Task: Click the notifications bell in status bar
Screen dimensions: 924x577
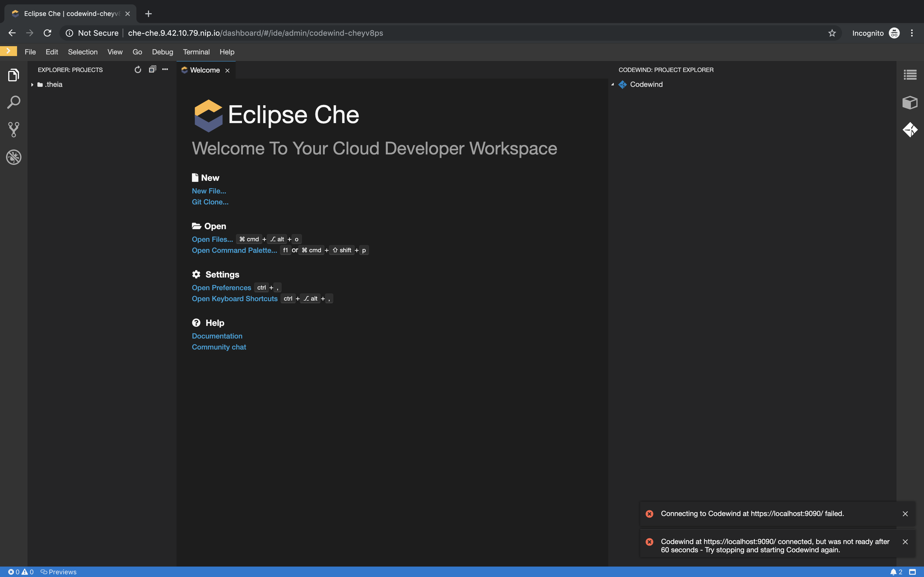Action: tap(894, 571)
